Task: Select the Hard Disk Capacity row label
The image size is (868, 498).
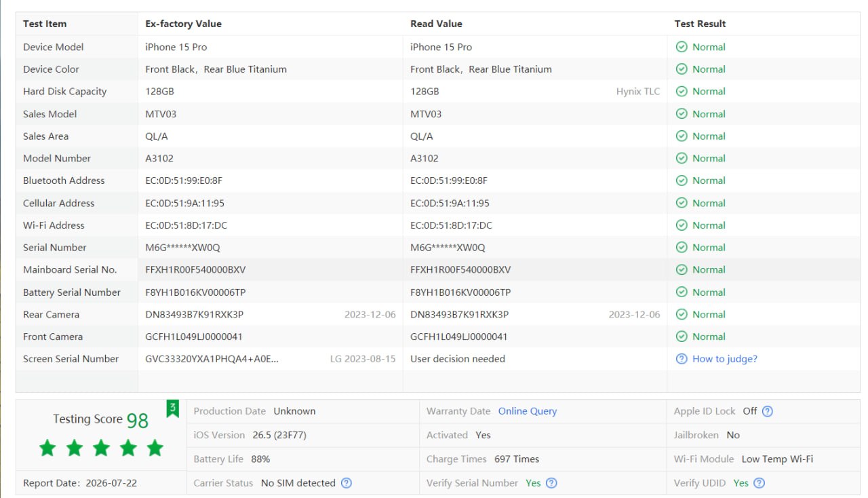Action: 64,92
